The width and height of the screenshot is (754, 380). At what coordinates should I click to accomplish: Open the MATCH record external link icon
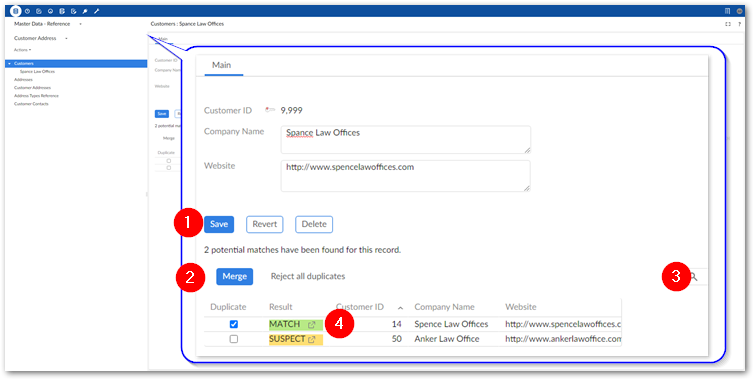pyautogui.click(x=312, y=325)
